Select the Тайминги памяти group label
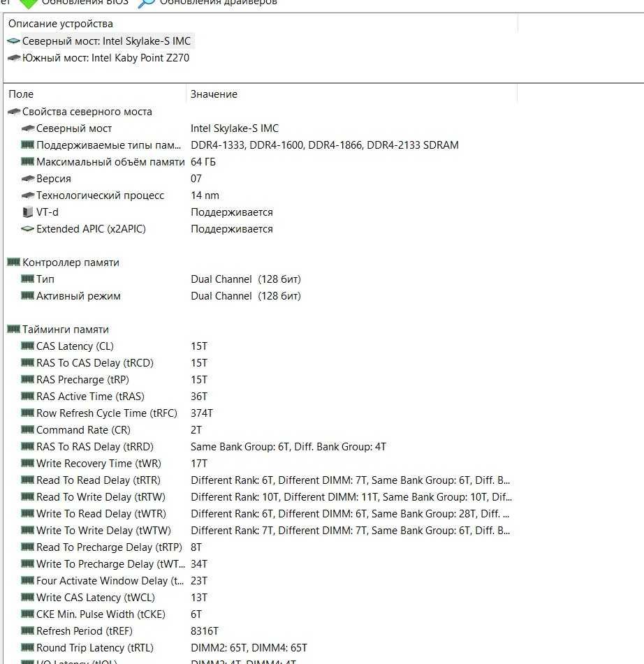Viewport: 644px width, 664px height. (x=65, y=330)
